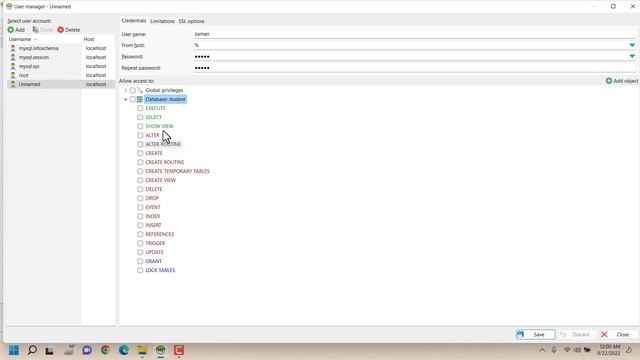Tick the UPDATE privilege checkbox

(x=140, y=252)
